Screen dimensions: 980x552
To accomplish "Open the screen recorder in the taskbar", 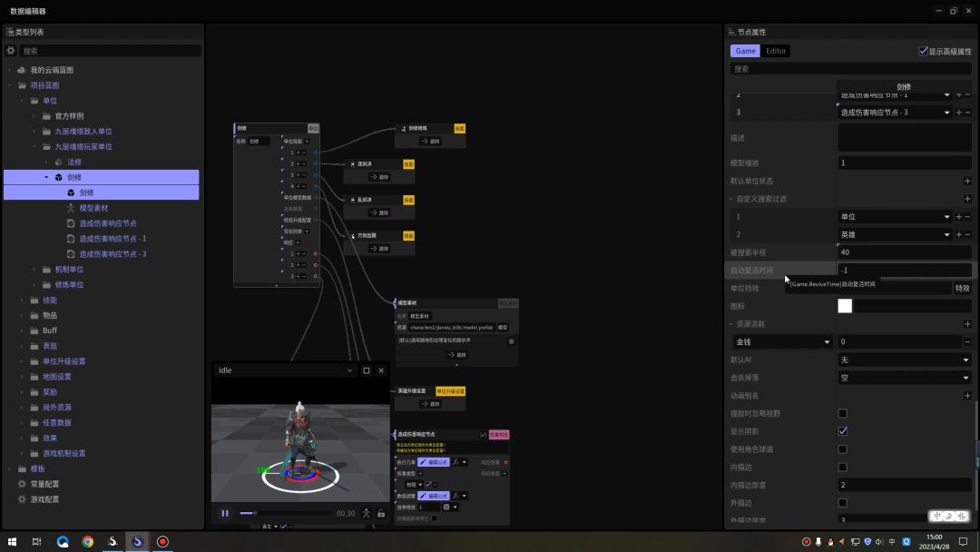I will coord(162,542).
